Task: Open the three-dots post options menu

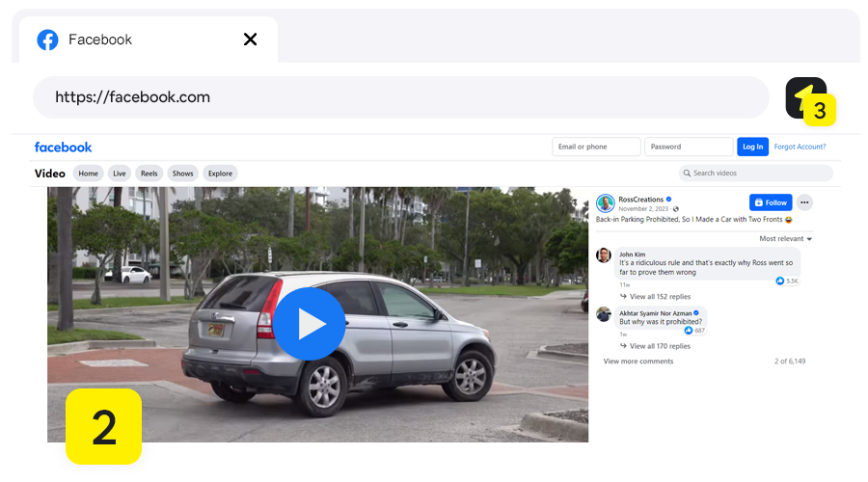Action: pos(804,202)
